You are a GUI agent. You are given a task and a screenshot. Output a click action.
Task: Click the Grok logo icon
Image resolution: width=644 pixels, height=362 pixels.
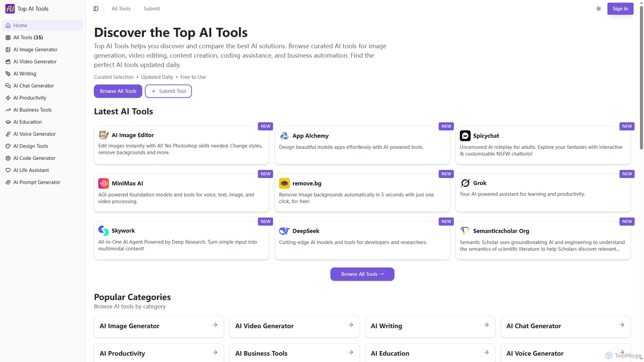(x=465, y=183)
